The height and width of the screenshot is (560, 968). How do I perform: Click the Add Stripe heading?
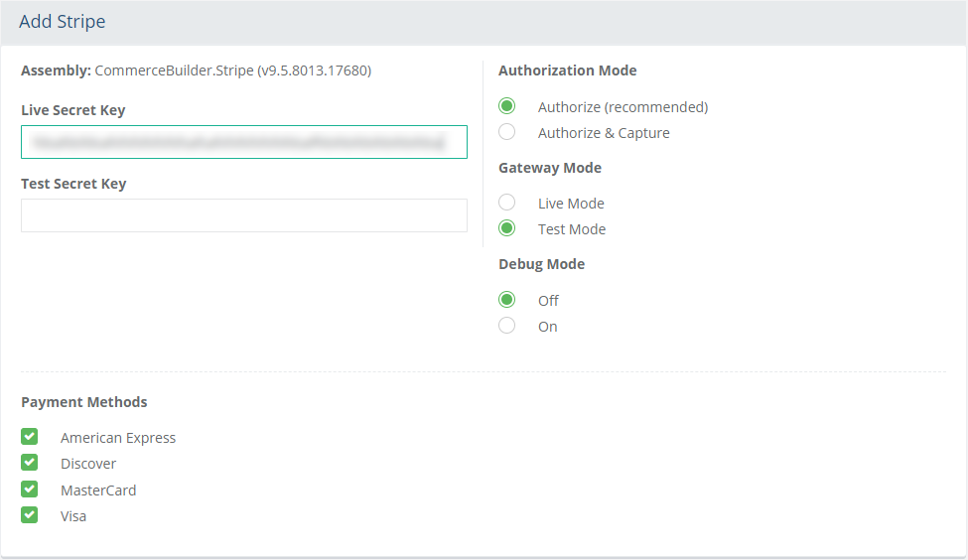coord(63,22)
